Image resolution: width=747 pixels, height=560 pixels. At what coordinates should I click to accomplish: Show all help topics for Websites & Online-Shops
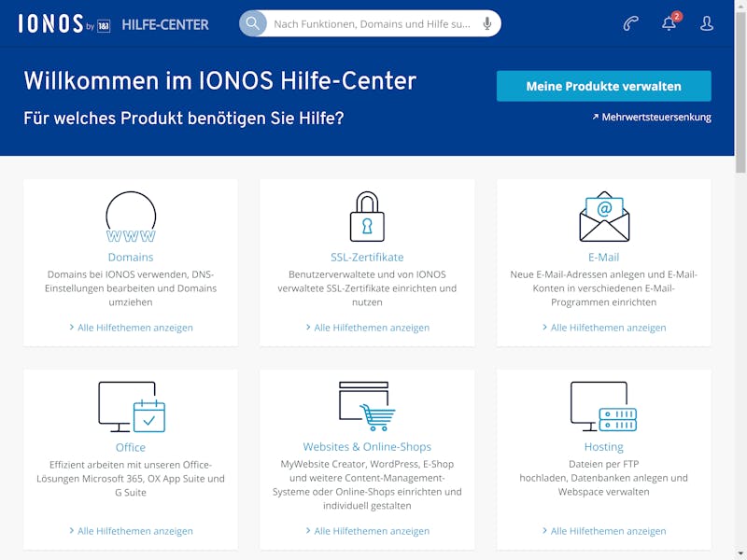tap(368, 531)
